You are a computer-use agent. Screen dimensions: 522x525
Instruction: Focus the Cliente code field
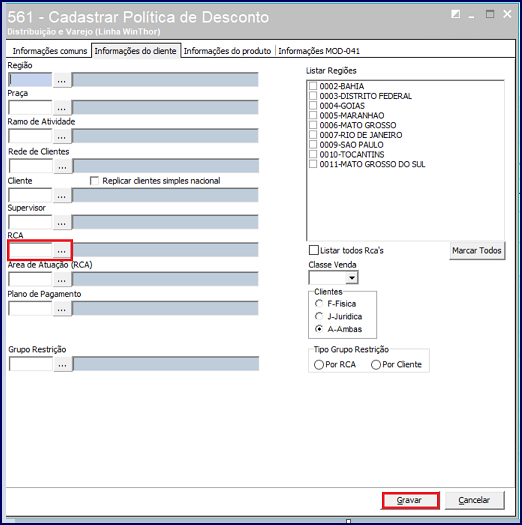[x=30, y=195]
